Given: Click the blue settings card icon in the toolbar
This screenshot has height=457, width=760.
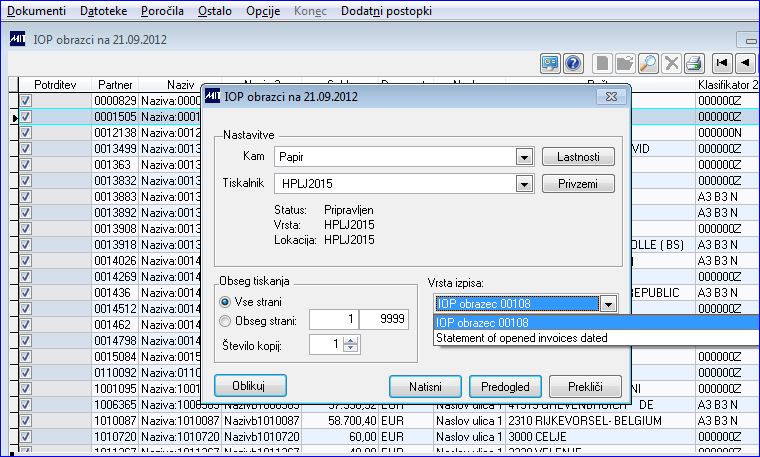Looking at the screenshot, I should click(x=550, y=63).
